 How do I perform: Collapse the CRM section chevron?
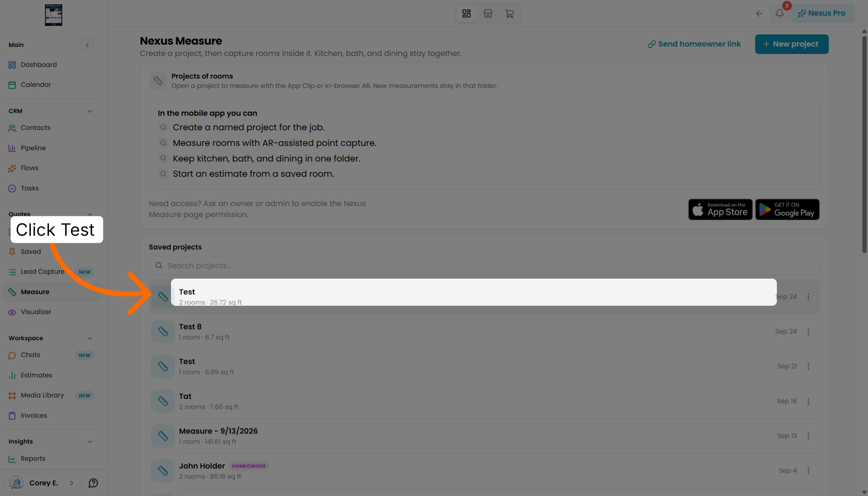90,111
